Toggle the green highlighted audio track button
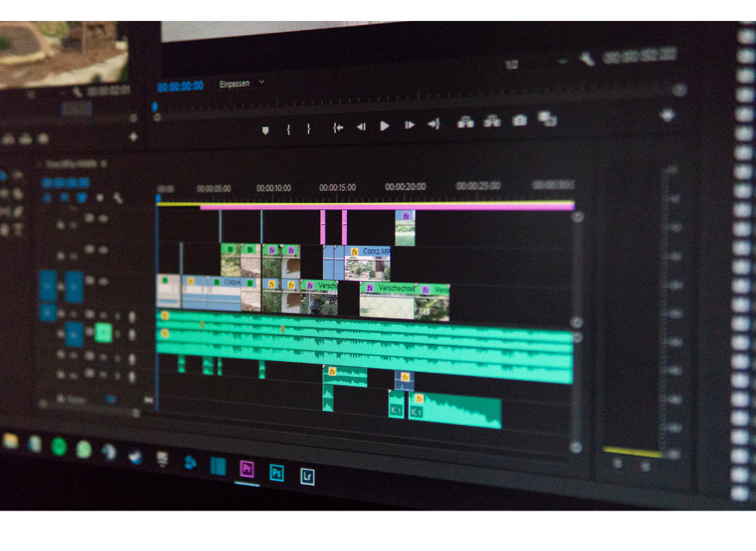This screenshot has width=756, height=551. pos(103,333)
